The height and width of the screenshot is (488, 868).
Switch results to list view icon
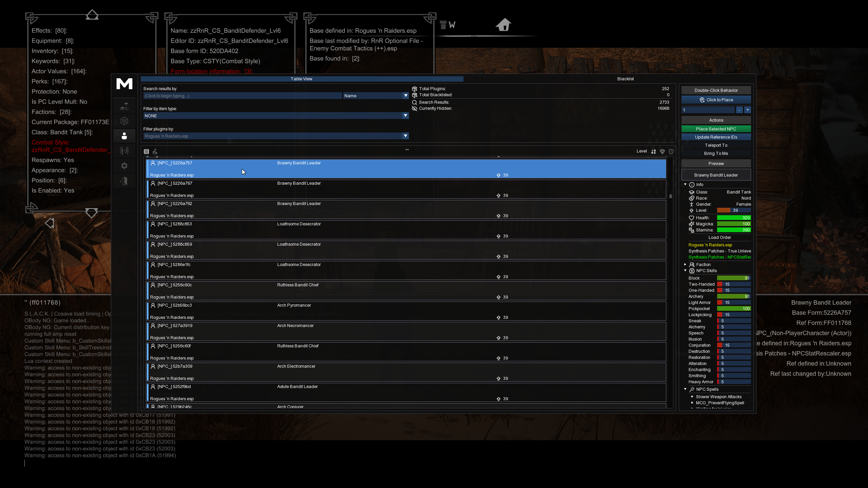click(x=146, y=151)
